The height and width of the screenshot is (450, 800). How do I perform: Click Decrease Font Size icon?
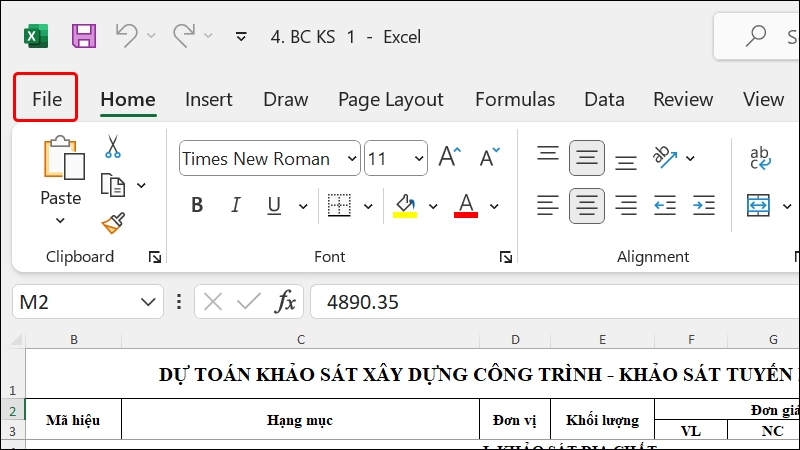point(490,157)
